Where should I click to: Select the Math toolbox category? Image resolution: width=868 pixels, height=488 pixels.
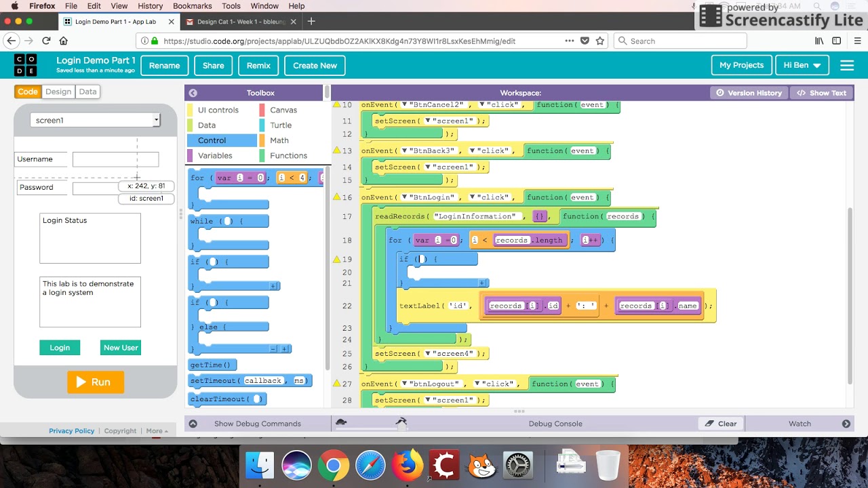click(x=279, y=140)
